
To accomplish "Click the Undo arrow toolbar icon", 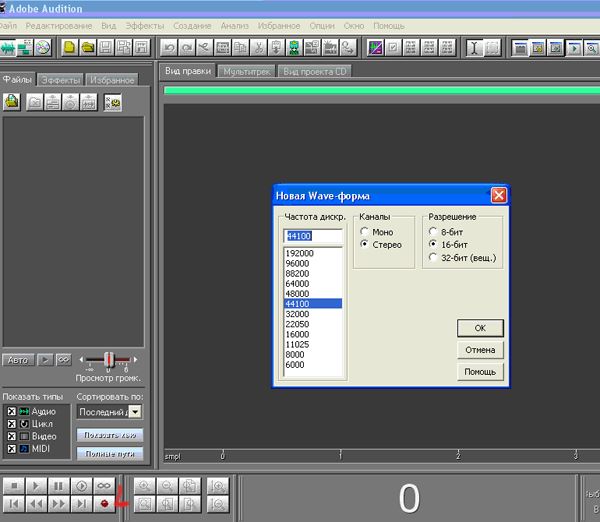I will (168, 48).
